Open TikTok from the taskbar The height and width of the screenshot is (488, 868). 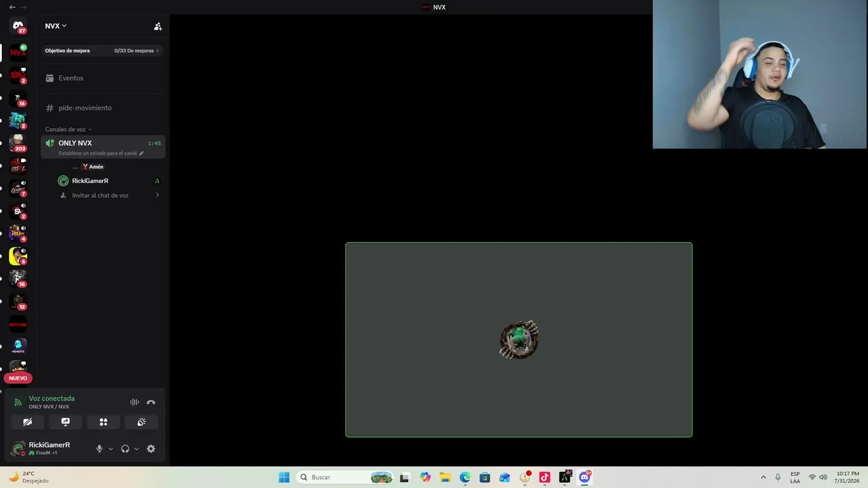545,477
